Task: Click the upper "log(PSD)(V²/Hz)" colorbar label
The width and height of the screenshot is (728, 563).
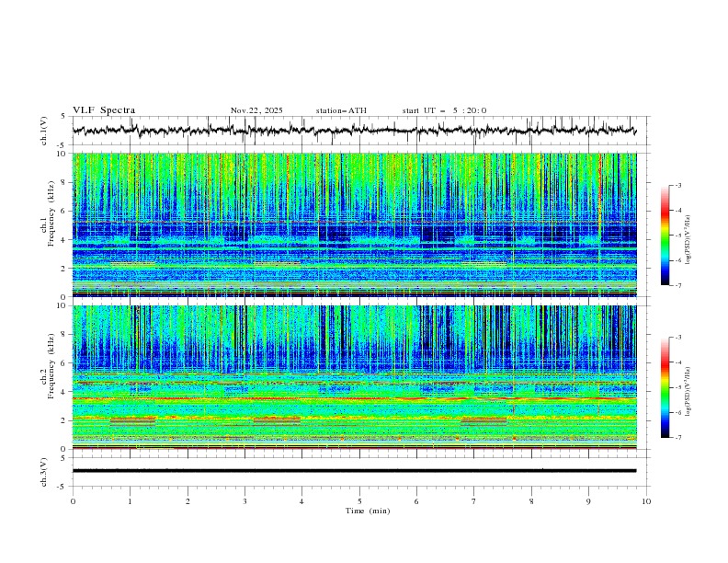Action: tap(688, 240)
